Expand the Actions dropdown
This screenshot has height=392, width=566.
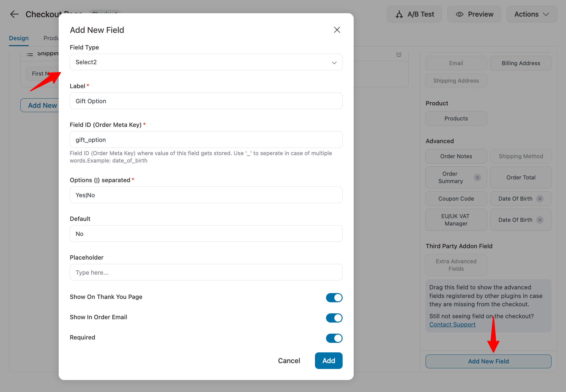point(532,14)
